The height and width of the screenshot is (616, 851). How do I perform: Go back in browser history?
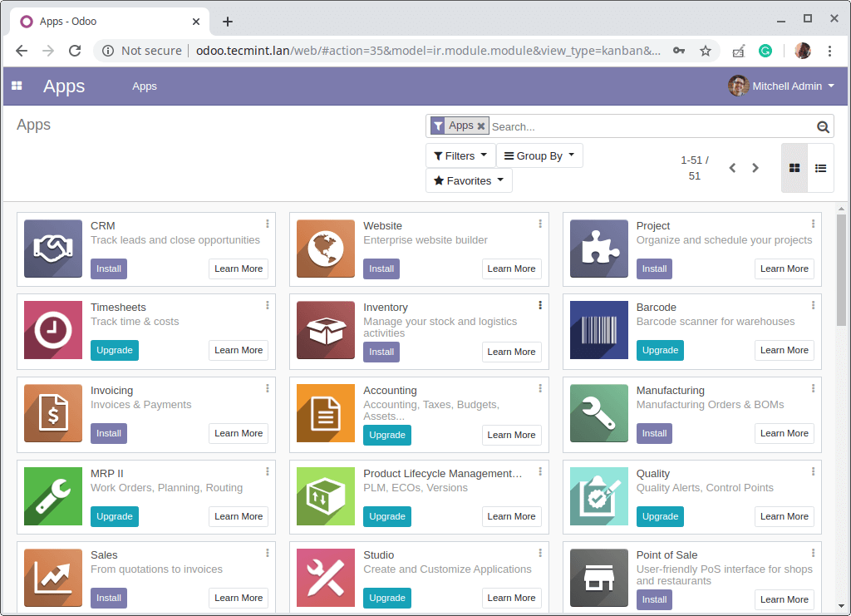22,51
